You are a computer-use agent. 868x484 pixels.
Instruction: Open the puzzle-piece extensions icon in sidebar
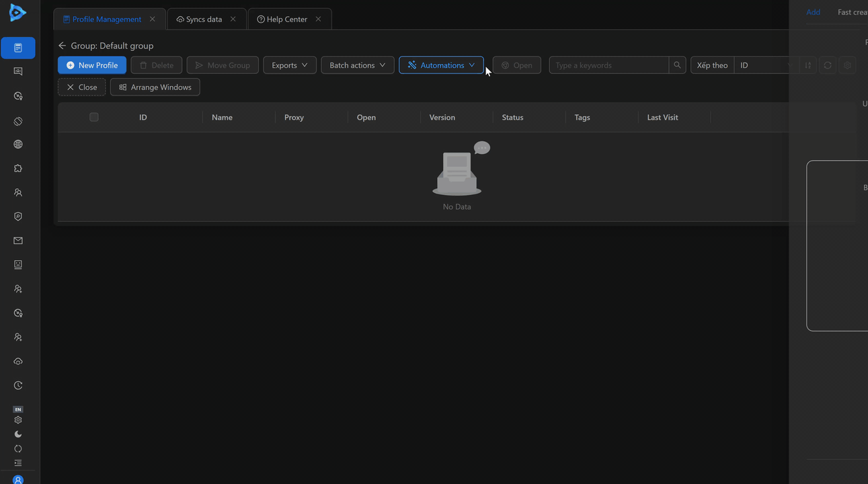coord(18,168)
